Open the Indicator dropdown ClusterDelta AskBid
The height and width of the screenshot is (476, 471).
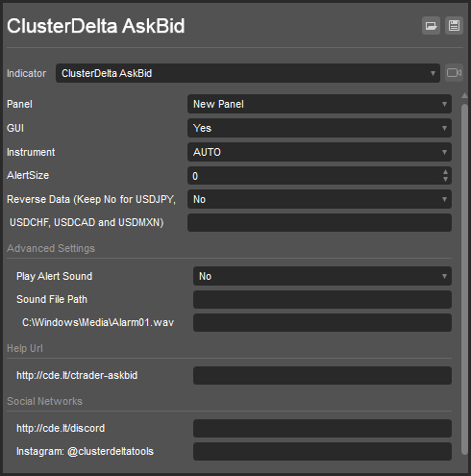point(248,73)
